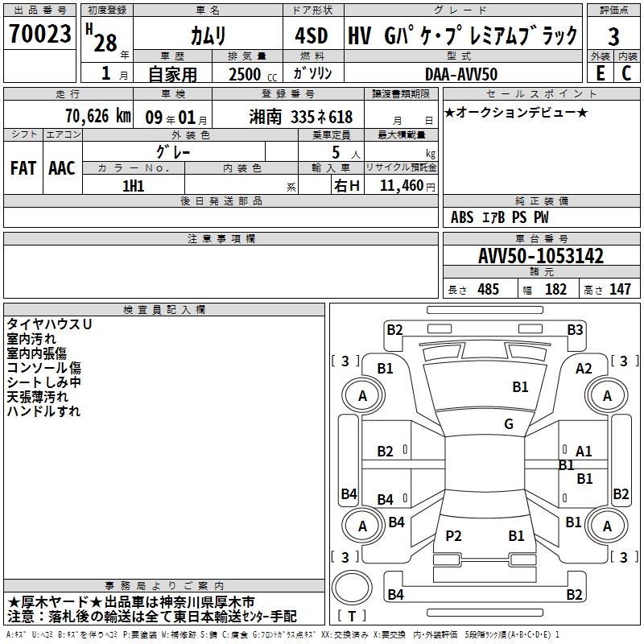644x644 pixels.
Task: Select the seating capacity 5 人
Action: click(x=346, y=153)
